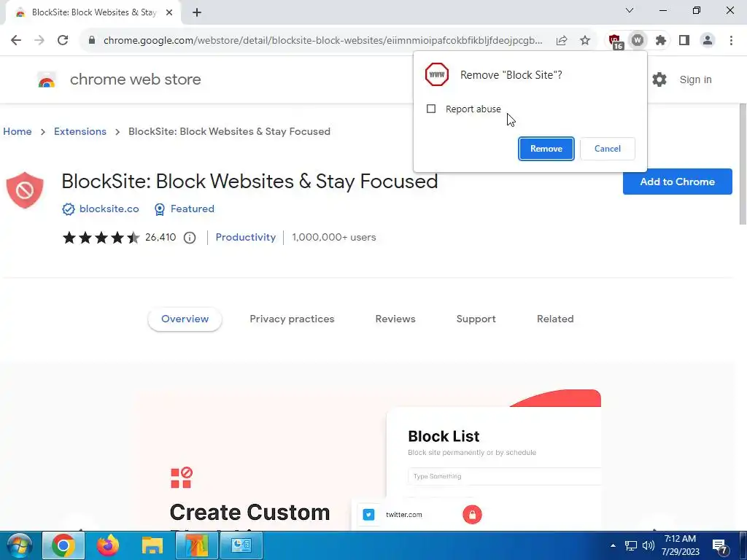The width and height of the screenshot is (747, 560).
Task: Click the browser back arrow
Action: (16, 41)
